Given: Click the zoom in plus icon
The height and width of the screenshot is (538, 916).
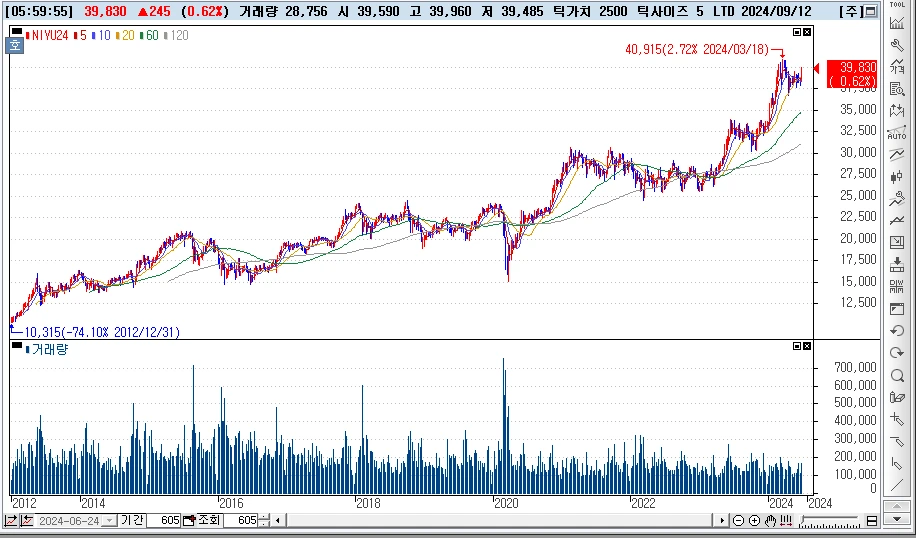Looking at the screenshot, I should (x=754, y=520).
